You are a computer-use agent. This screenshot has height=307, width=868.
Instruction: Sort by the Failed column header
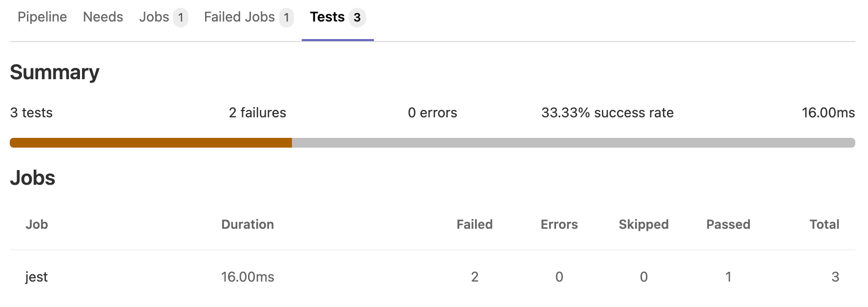[x=474, y=224]
